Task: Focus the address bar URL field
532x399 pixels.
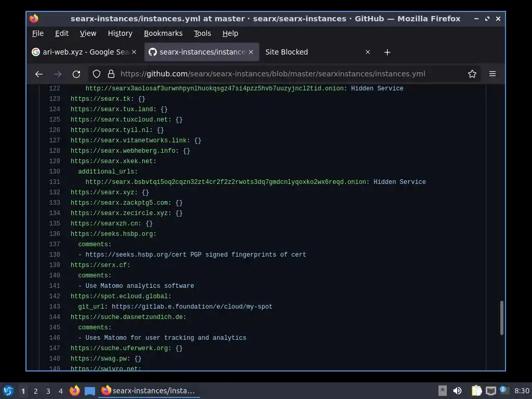Action: (x=273, y=74)
